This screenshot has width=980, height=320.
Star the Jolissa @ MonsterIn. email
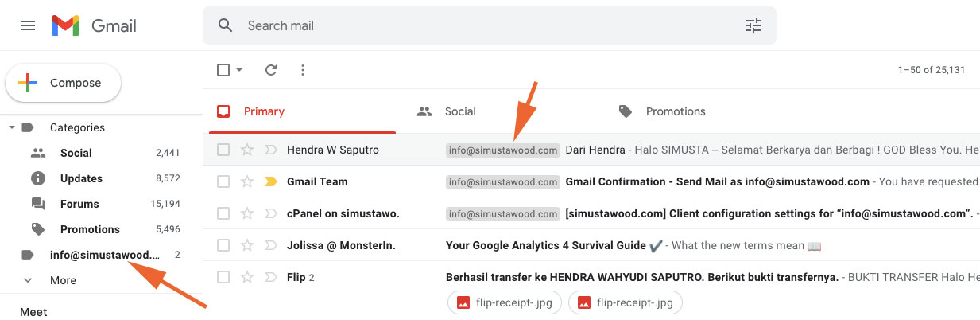pyautogui.click(x=247, y=245)
